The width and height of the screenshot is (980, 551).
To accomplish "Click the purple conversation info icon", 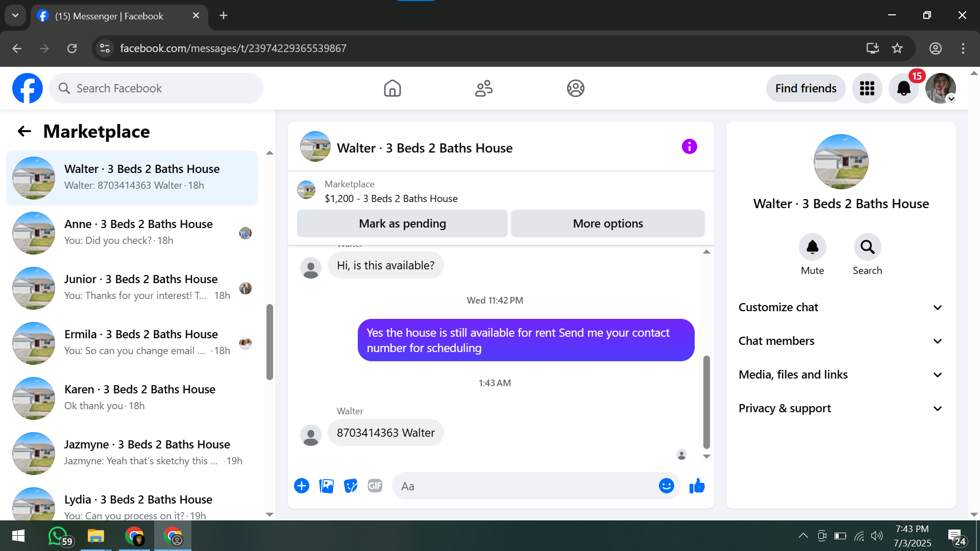I will (x=689, y=147).
